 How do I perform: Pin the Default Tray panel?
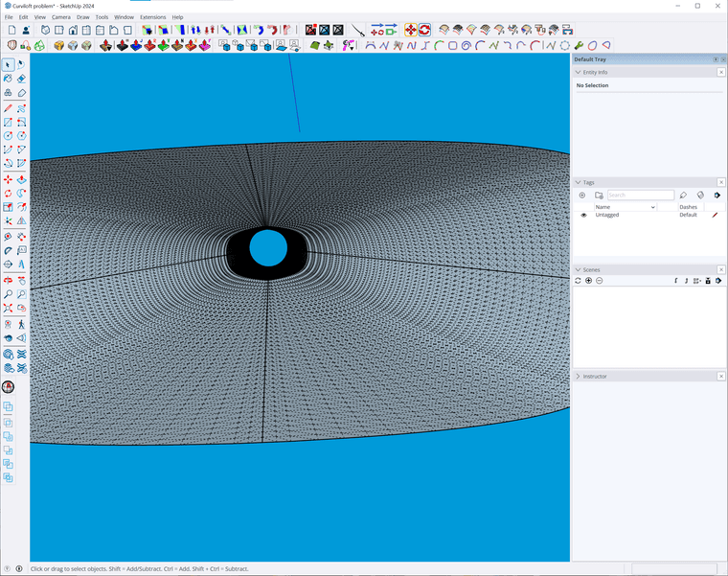(x=715, y=59)
